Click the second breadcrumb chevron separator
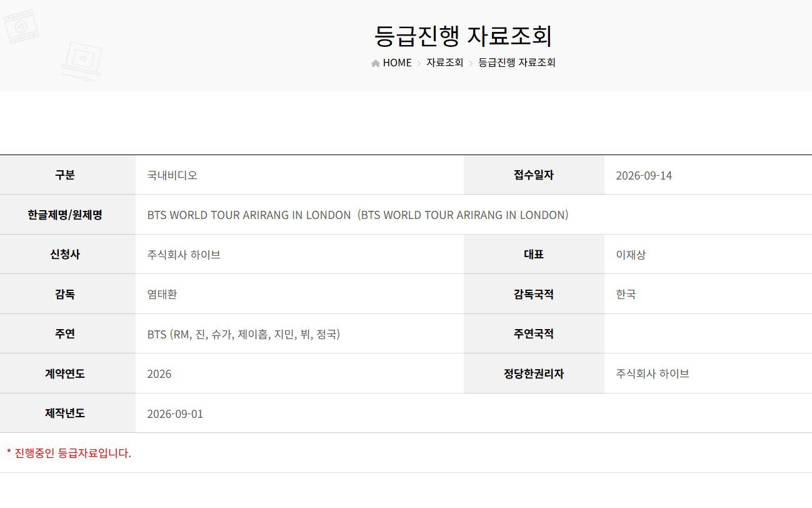The height and width of the screenshot is (508, 812). (471, 63)
